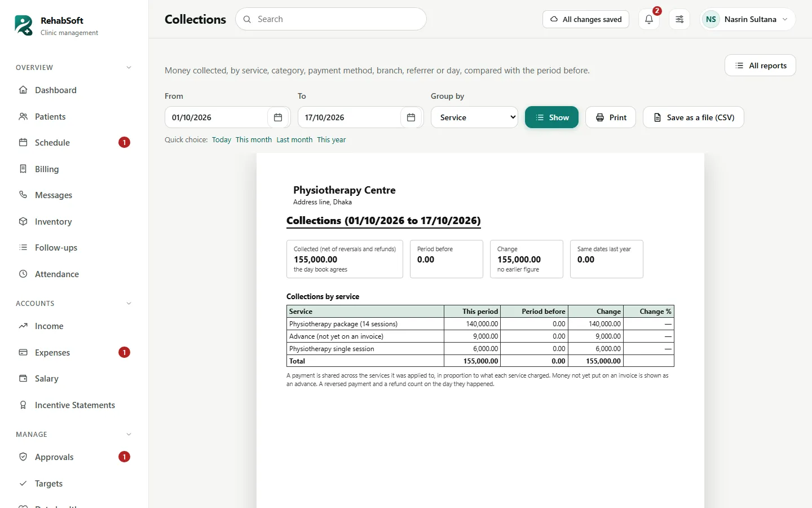Expand the user account menu chevron
This screenshot has width=812, height=508.
tap(785, 19)
